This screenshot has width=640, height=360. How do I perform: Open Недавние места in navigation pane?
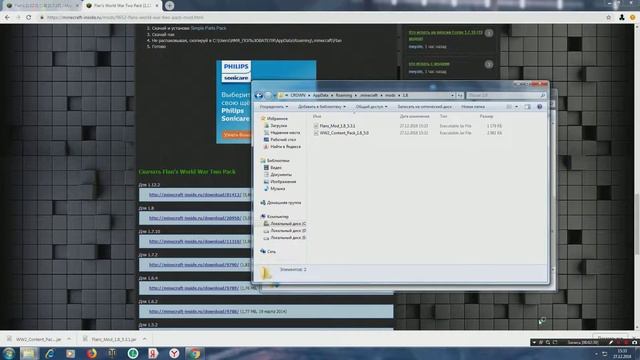click(285, 133)
